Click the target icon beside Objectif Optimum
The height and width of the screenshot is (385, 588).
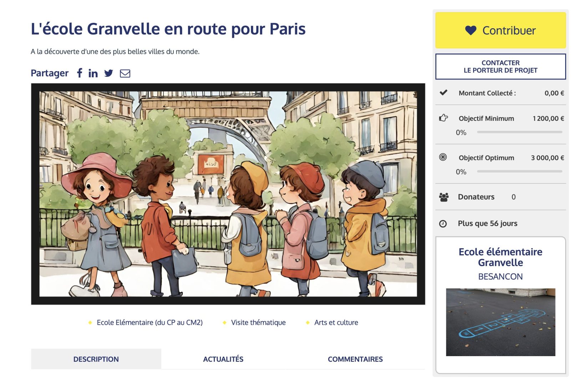(443, 157)
